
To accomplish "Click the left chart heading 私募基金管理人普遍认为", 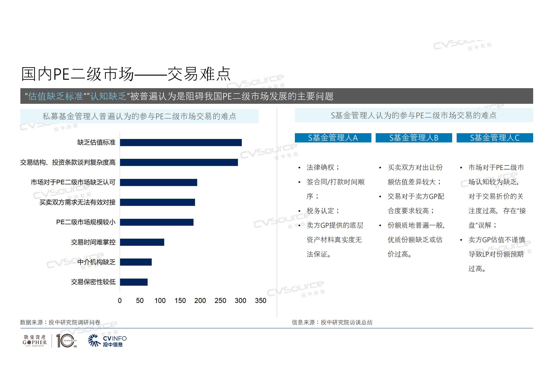I will tap(139, 116).
